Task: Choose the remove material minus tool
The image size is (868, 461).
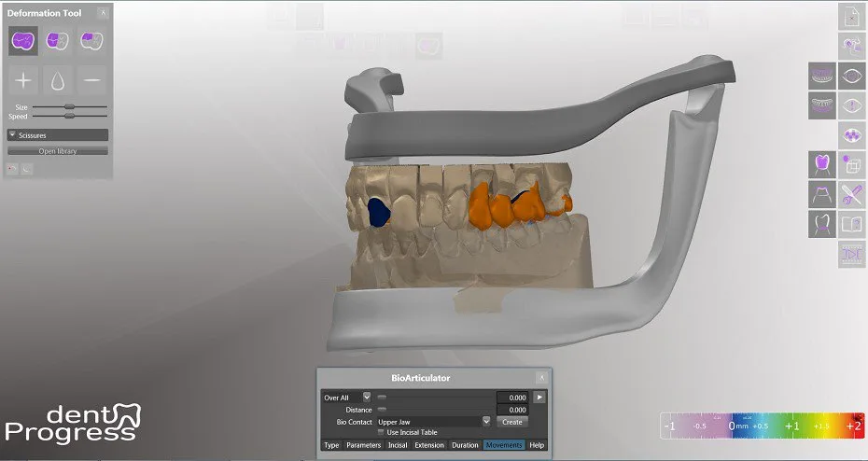Action: pos(91,81)
